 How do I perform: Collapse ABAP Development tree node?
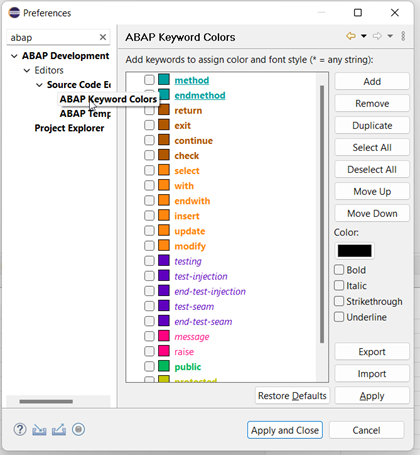[14, 56]
